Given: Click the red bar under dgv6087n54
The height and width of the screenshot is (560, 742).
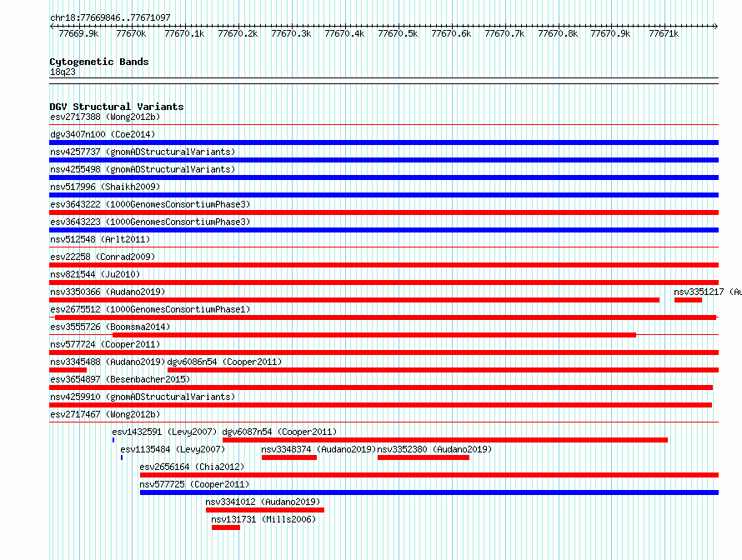Looking at the screenshot, I should pyautogui.click(x=445, y=440).
